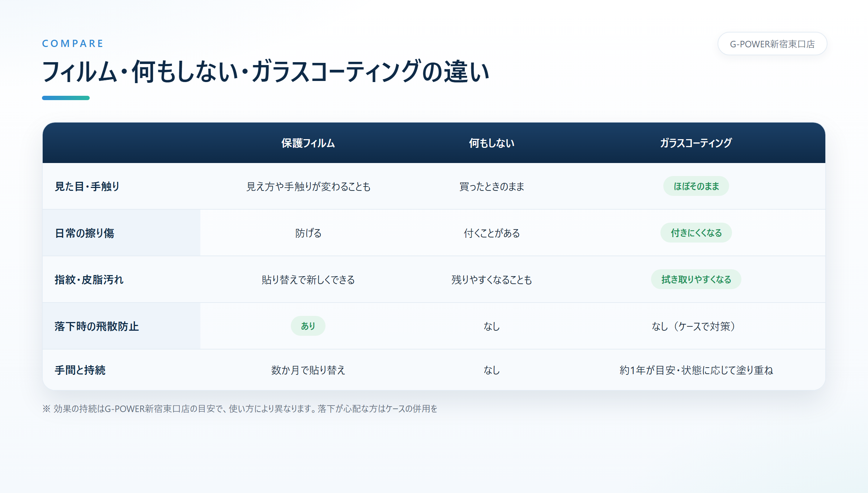Select the 手間と持続 row label
This screenshot has width=868, height=493.
pos(80,370)
